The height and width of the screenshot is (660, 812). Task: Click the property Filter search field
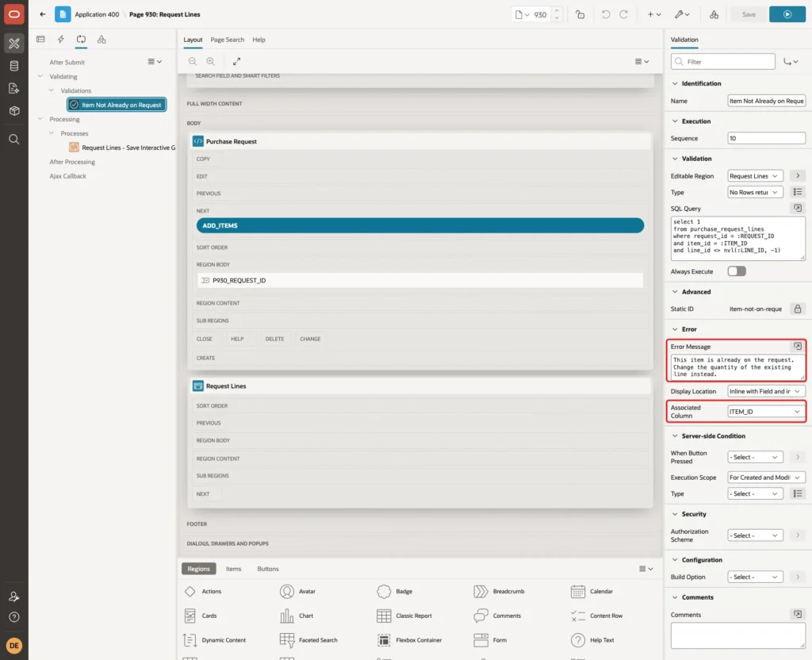[x=723, y=62]
